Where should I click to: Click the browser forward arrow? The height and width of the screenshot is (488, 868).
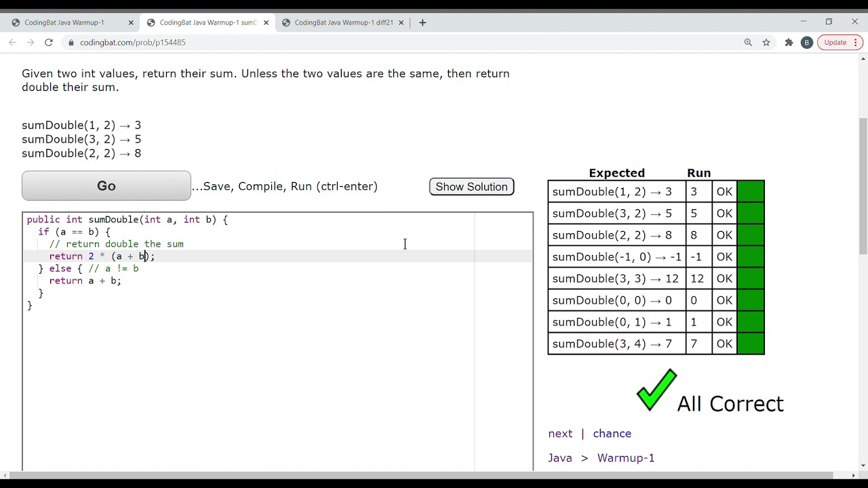point(31,42)
